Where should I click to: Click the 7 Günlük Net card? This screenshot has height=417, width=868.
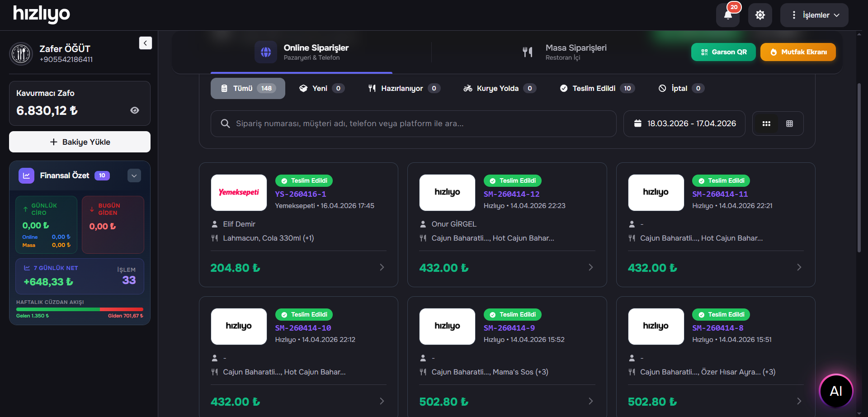coord(80,276)
